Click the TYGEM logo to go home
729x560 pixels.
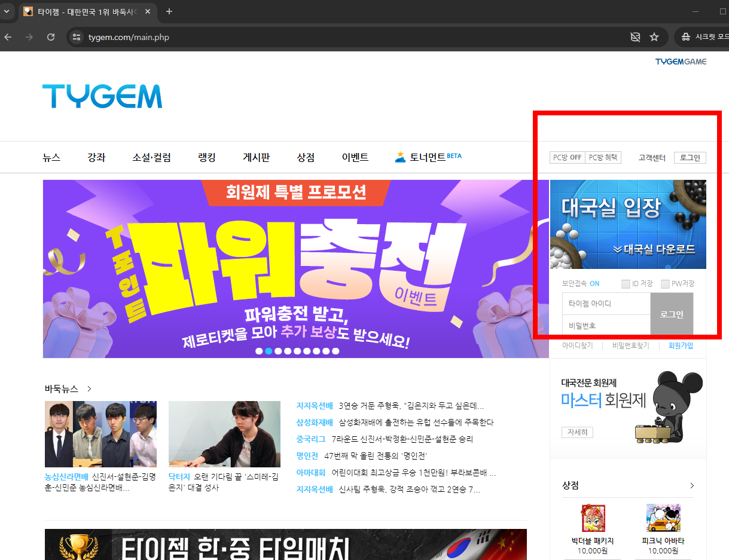[102, 96]
